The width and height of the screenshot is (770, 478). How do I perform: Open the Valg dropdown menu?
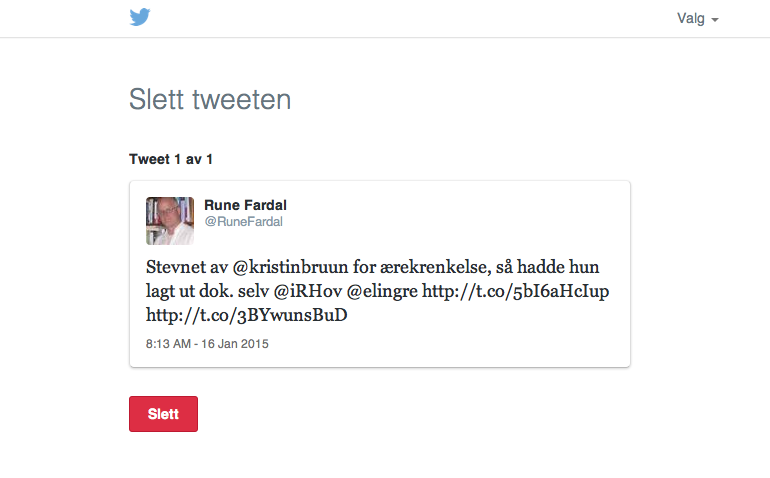tap(697, 19)
